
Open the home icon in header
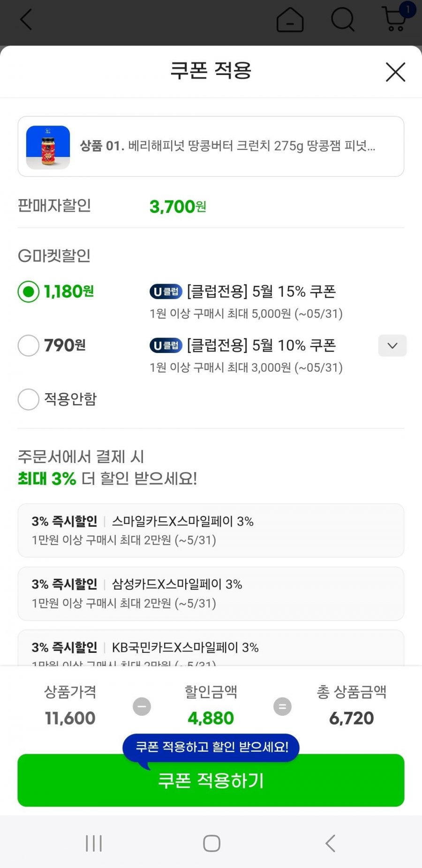tap(290, 20)
